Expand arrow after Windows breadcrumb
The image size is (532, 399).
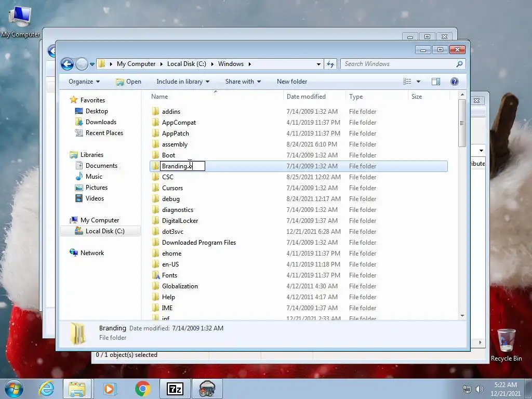pos(250,64)
